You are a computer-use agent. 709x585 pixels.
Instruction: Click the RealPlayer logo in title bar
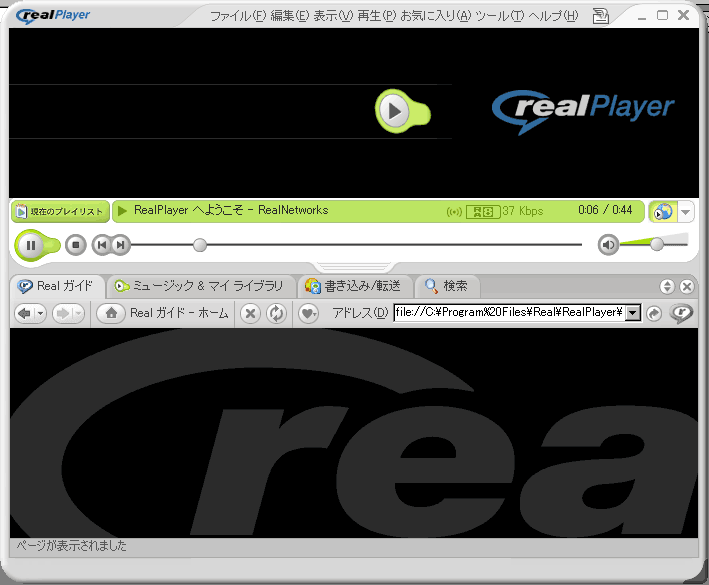point(53,15)
